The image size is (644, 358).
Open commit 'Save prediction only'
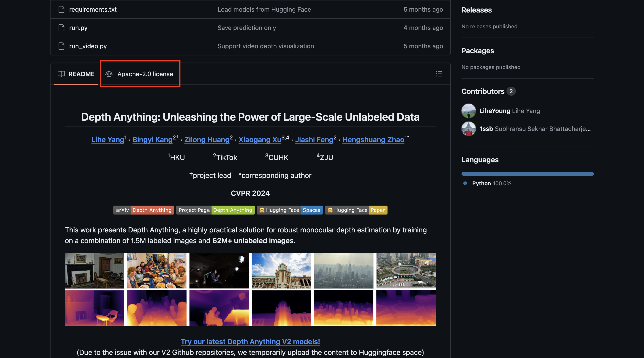[x=246, y=28]
